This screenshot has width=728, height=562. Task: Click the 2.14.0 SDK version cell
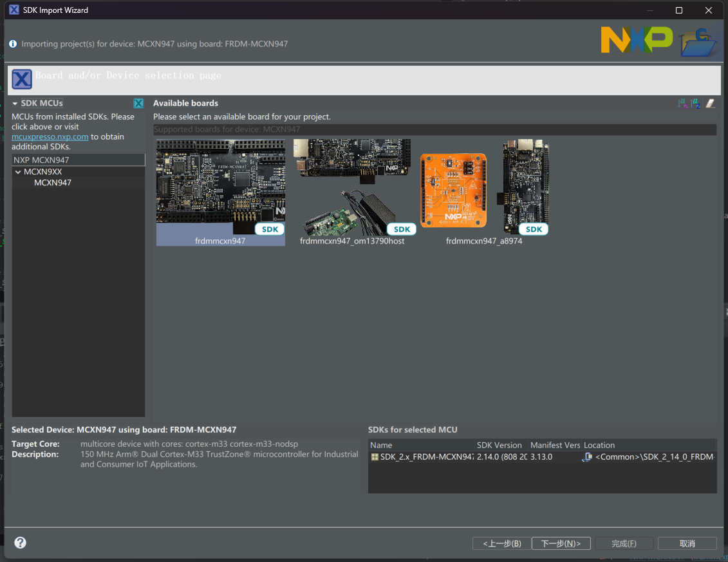click(501, 457)
